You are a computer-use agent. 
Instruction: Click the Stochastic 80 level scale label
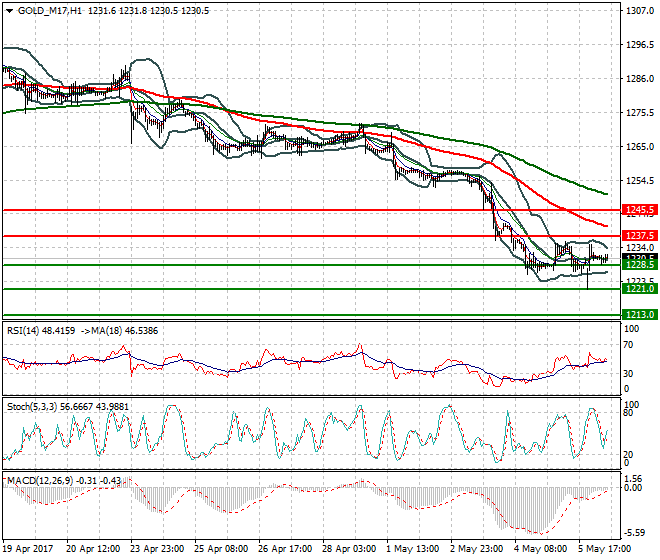tap(630, 411)
